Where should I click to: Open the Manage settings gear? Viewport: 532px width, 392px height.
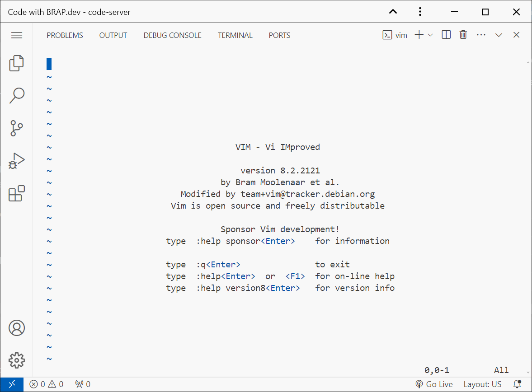pyautogui.click(x=16, y=360)
